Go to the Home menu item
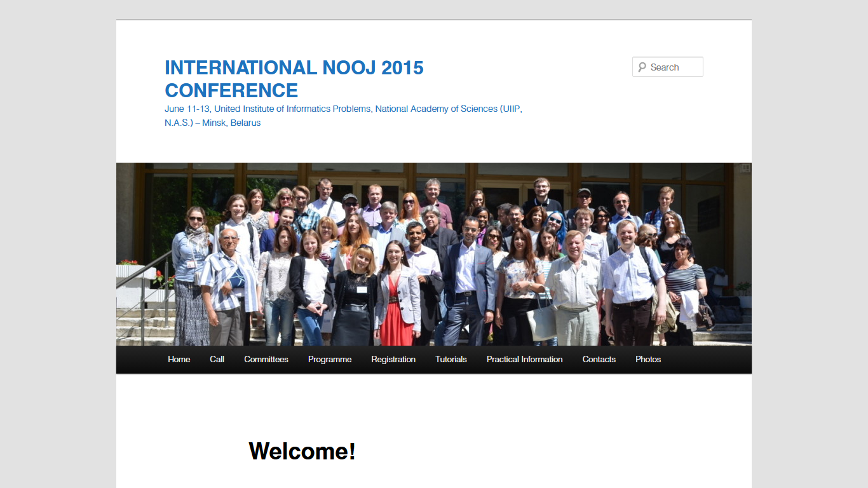The image size is (868, 488). tap(179, 359)
